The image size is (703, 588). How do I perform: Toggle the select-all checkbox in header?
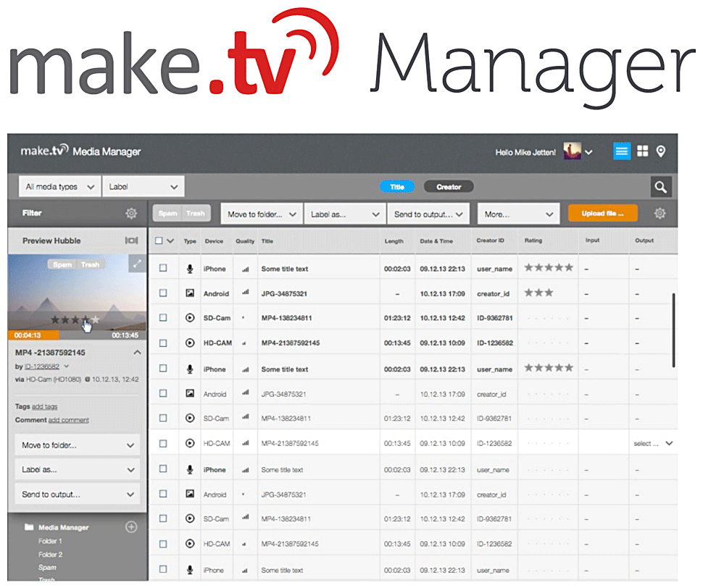coord(159,241)
